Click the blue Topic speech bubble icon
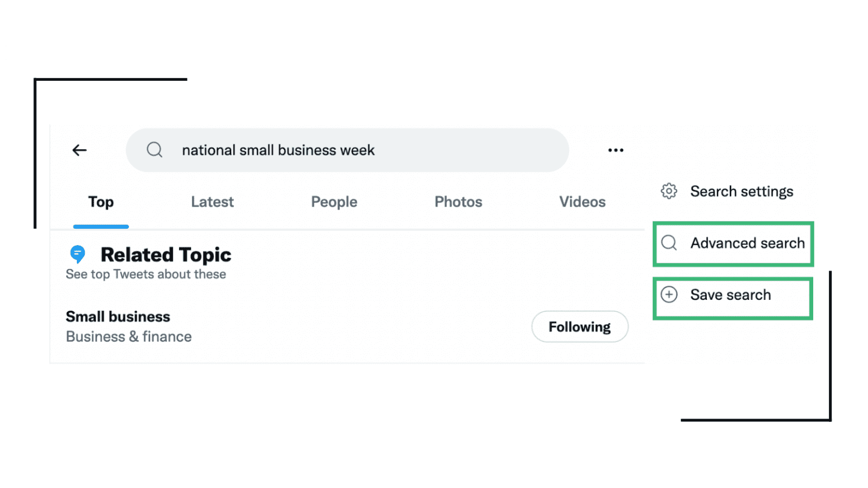This screenshot has width=868, height=488. tap(77, 254)
